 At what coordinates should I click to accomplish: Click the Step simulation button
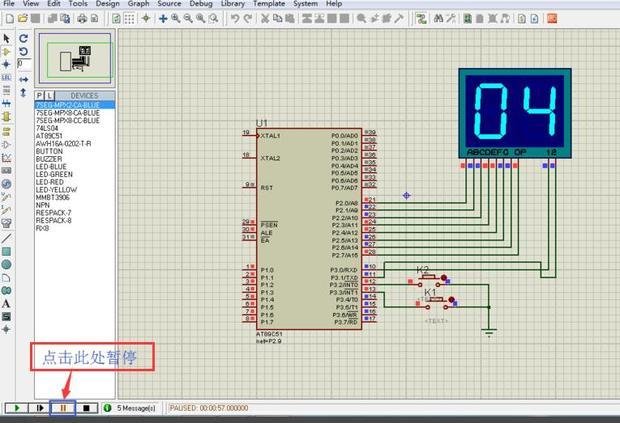(39, 408)
